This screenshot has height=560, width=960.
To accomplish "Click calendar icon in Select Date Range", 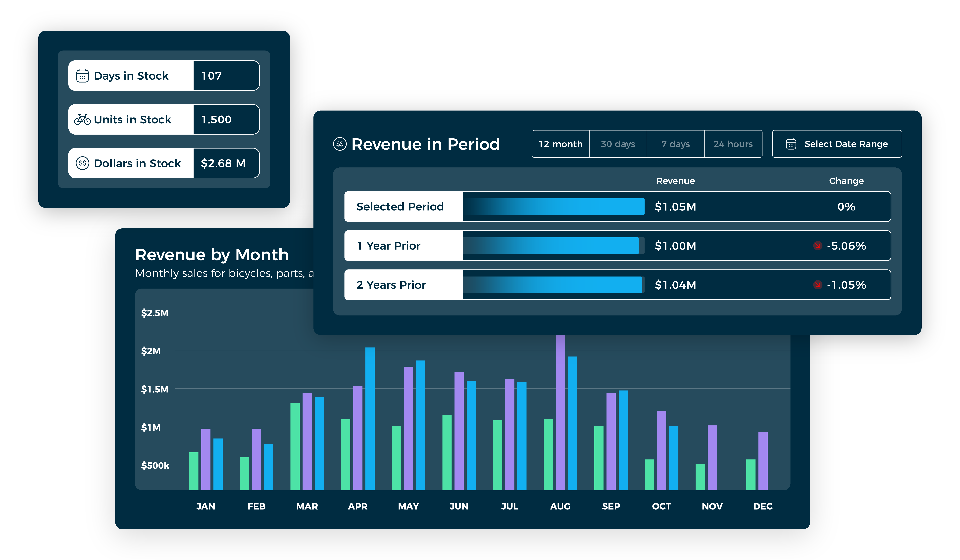I will pyautogui.click(x=791, y=144).
